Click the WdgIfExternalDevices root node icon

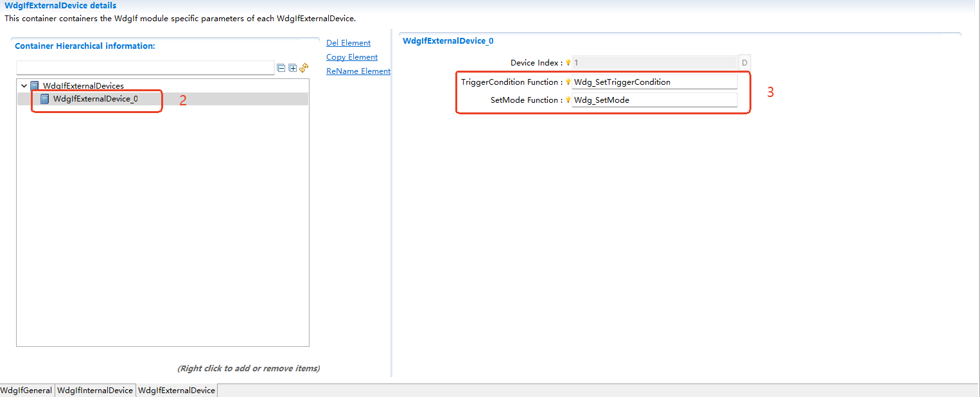33,85
